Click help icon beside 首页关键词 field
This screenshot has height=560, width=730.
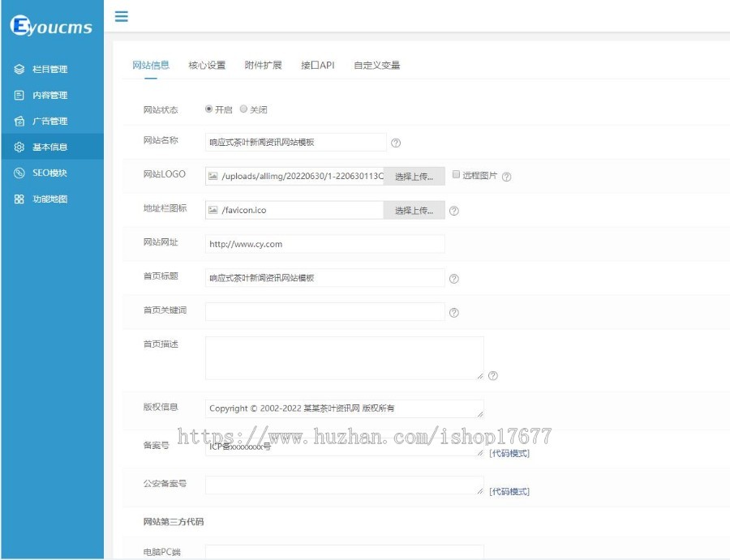click(x=454, y=313)
